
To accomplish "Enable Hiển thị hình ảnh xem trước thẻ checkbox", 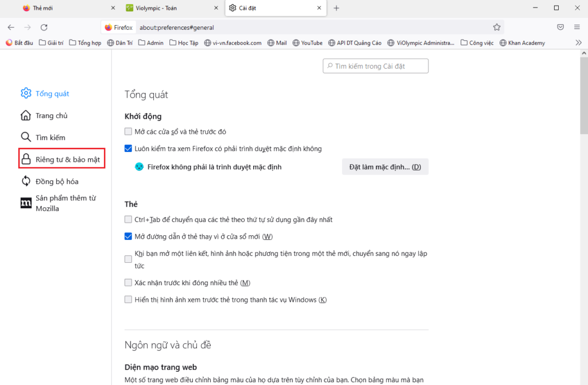I will click(128, 300).
